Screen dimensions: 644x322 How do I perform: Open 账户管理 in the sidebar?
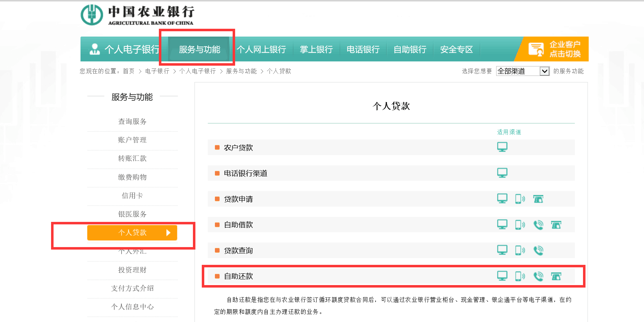(132, 140)
